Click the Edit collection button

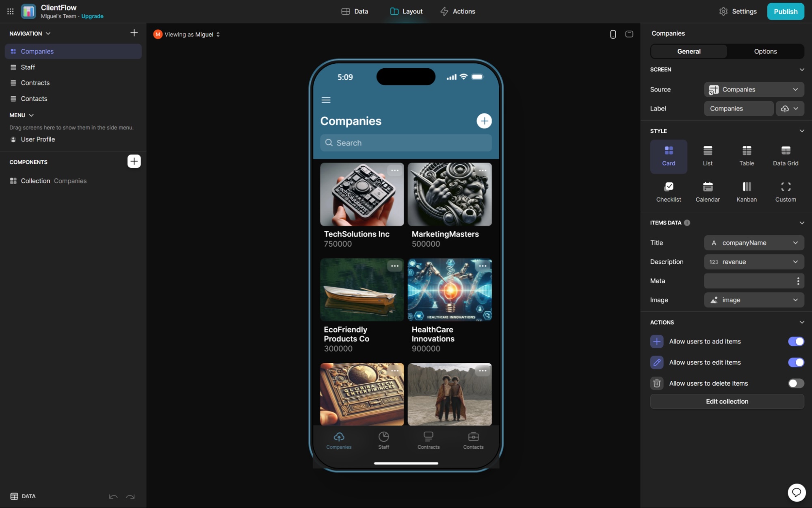(727, 401)
